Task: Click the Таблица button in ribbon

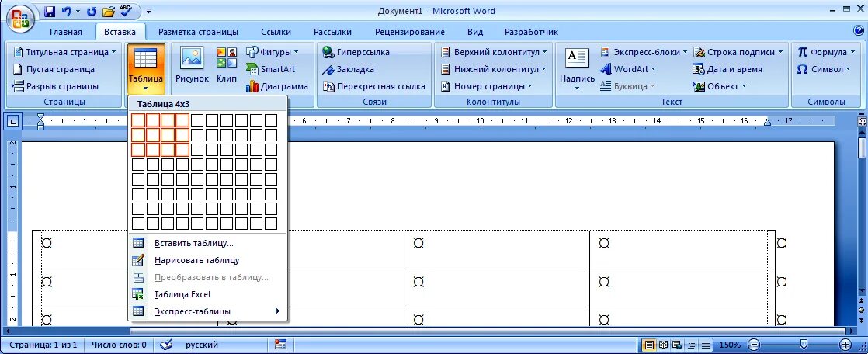Action: click(x=146, y=68)
